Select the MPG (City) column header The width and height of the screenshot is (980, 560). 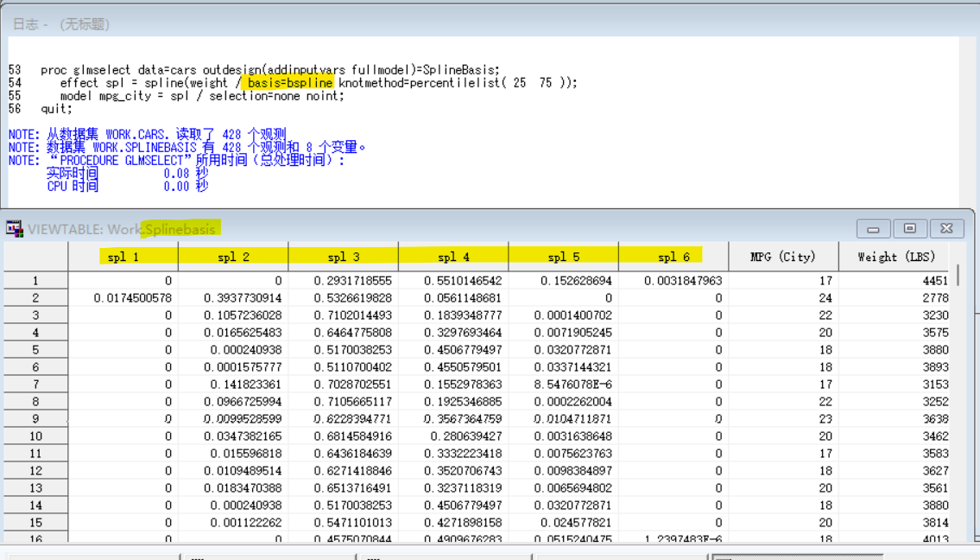click(783, 257)
